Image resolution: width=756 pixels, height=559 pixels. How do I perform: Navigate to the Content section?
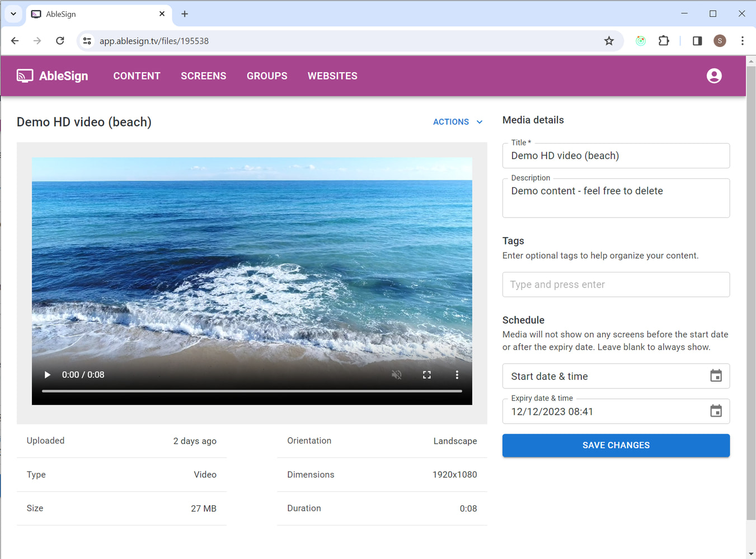[137, 76]
